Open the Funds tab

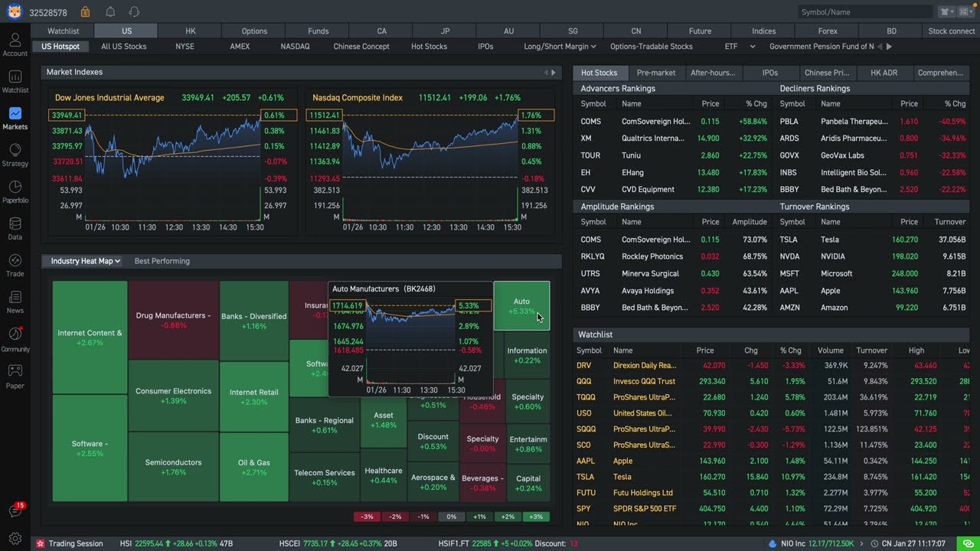[x=318, y=31]
